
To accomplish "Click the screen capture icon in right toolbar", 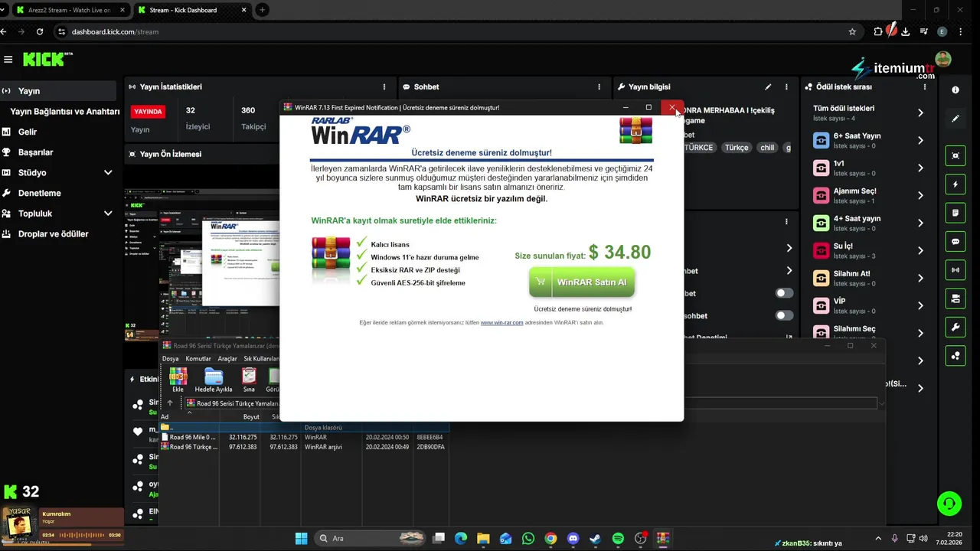I will [x=955, y=155].
